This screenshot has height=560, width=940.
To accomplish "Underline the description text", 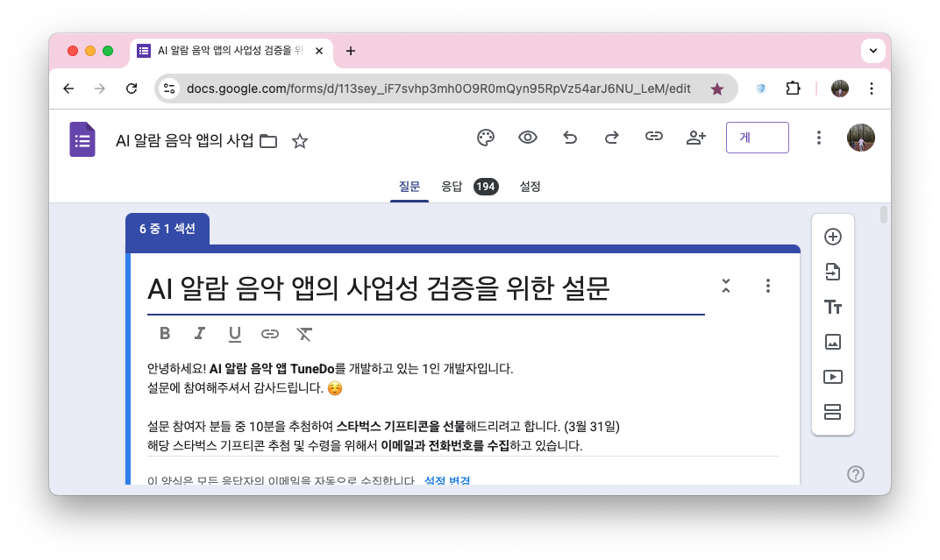I will (234, 334).
